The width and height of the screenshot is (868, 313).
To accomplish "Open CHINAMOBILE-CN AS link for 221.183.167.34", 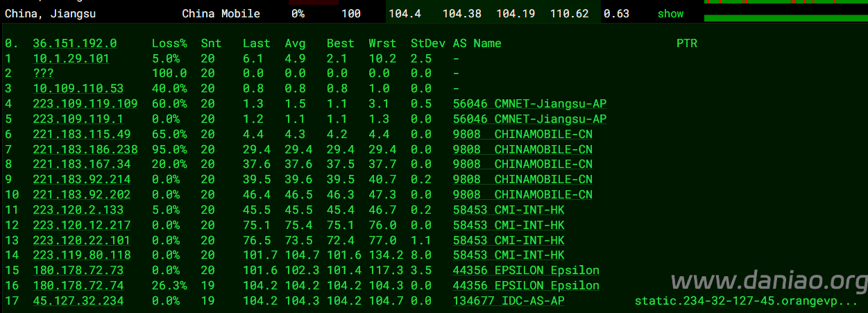I will pyautogui.click(x=522, y=164).
